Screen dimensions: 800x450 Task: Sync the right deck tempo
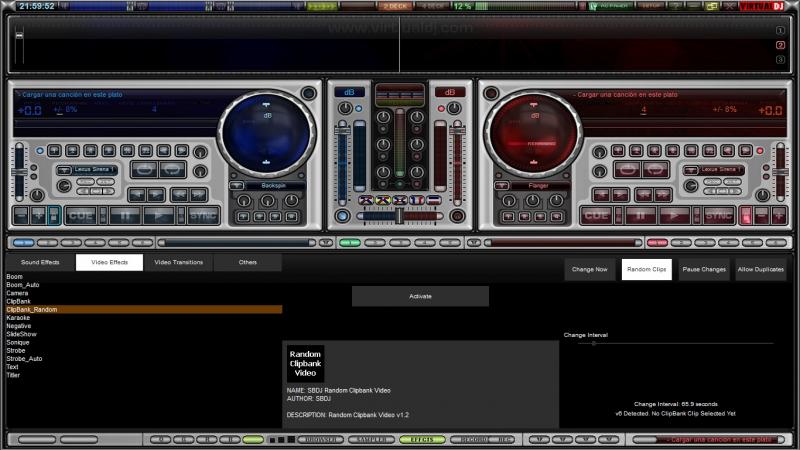[x=718, y=215]
